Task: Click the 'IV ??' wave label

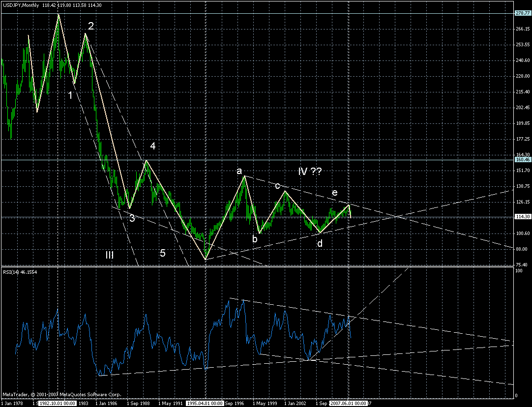Action: click(x=310, y=171)
